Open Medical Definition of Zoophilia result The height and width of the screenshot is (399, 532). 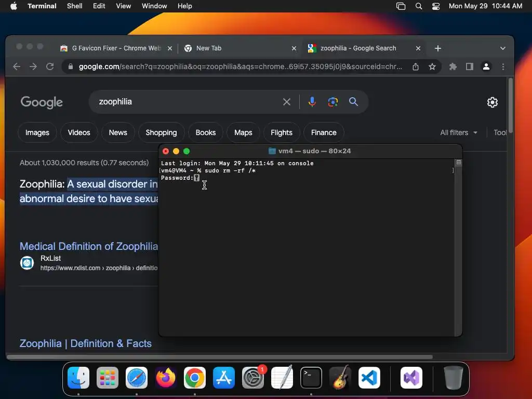89,246
